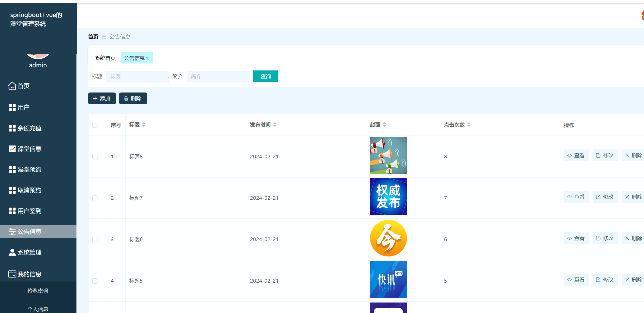Open 首页 using the home icon
The height and width of the screenshot is (313, 644).
point(12,86)
